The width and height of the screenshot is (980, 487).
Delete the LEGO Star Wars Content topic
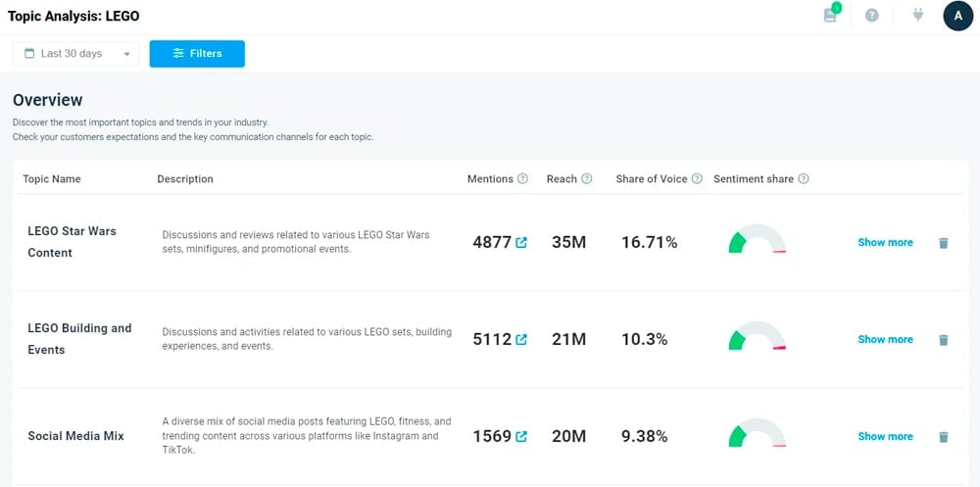[944, 243]
